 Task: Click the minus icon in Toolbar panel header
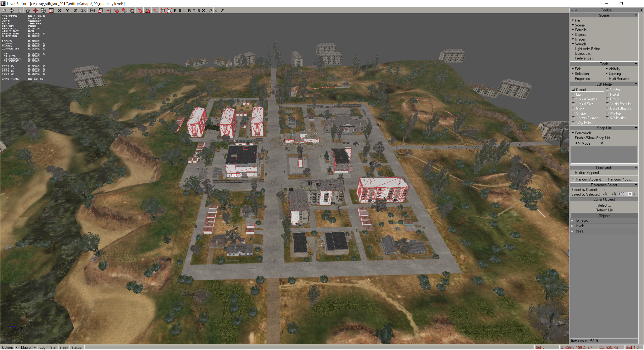[x=572, y=10]
